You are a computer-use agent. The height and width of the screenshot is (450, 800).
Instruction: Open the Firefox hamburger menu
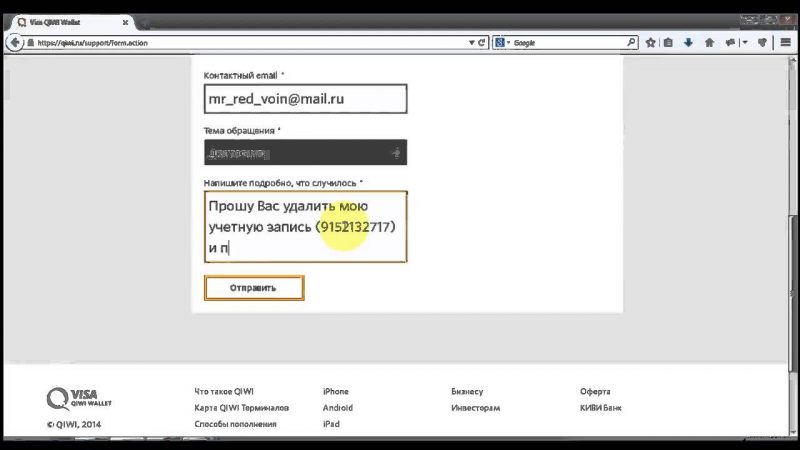[786, 42]
